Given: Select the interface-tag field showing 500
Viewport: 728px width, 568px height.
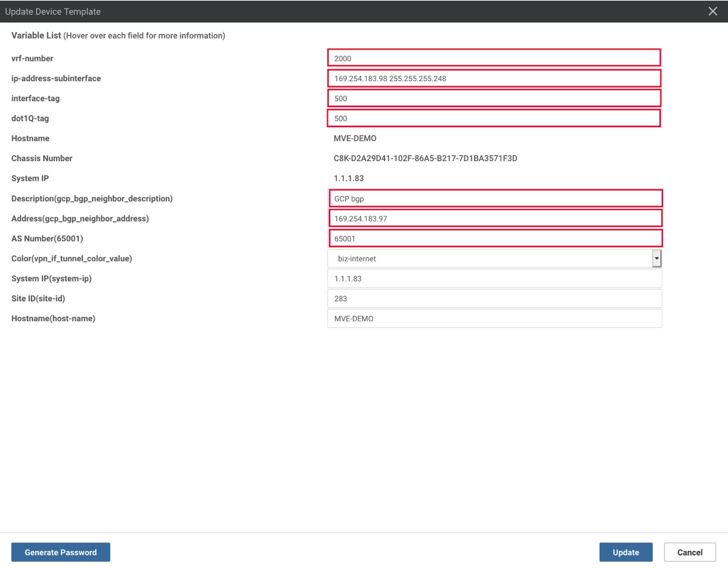Looking at the screenshot, I should pyautogui.click(x=494, y=98).
